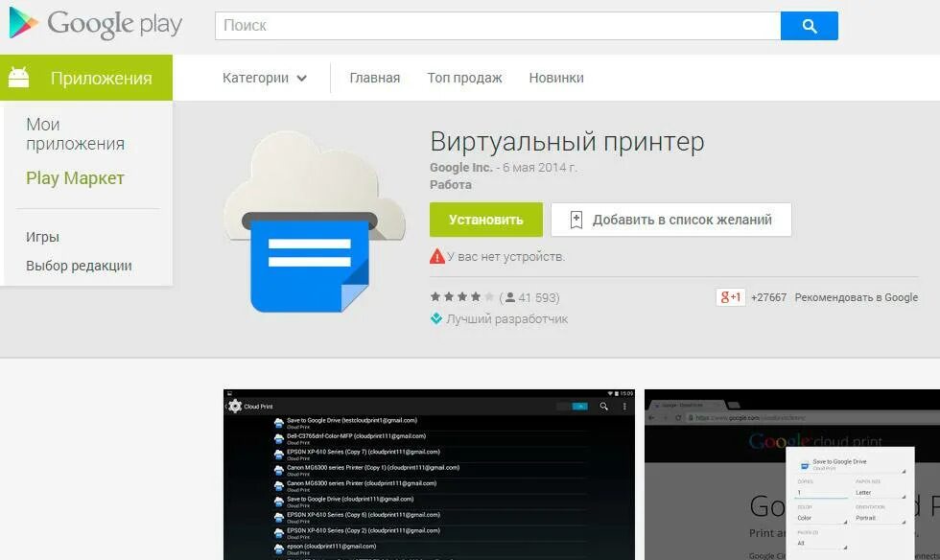Click Рекомендовать в Google text
Viewport: 940px width, 560px height.
856,297
